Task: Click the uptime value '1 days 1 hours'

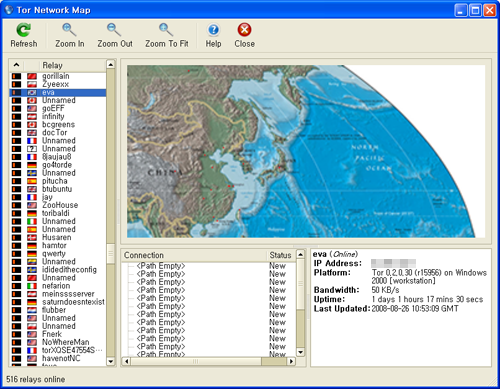Action: pos(427,299)
